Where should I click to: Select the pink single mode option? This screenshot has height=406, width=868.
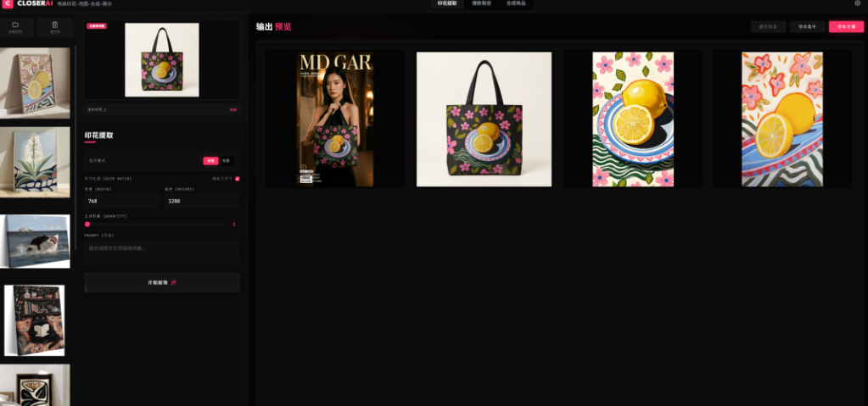pos(210,161)
